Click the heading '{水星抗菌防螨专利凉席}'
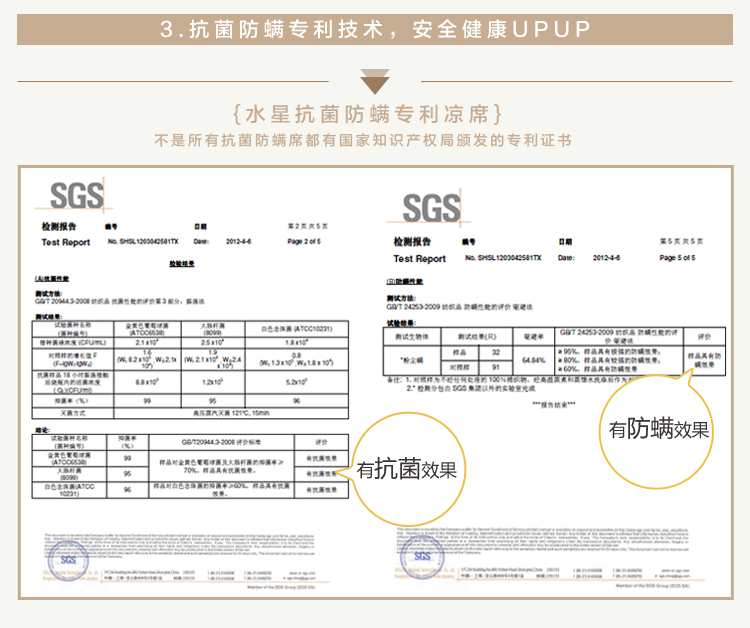The width and height of the screenshot is (750, 628). [x=367, y=114]
